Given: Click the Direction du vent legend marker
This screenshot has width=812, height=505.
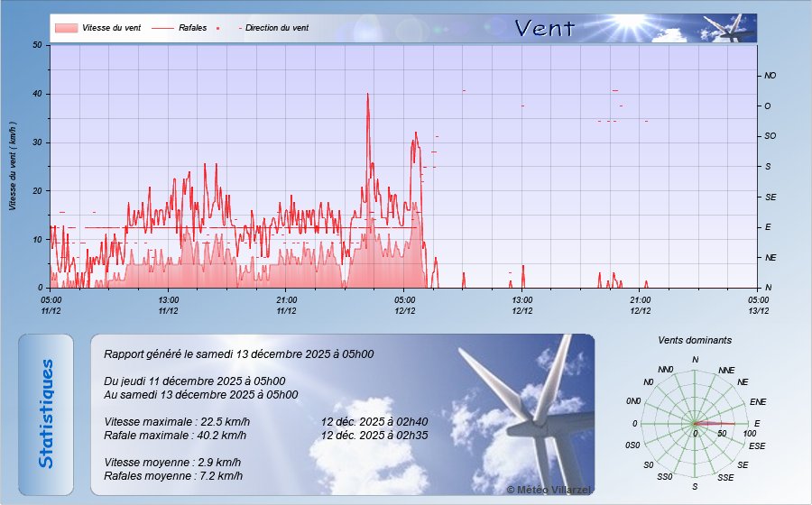Looking at the screenshot, I should click(x=241, y=28).
